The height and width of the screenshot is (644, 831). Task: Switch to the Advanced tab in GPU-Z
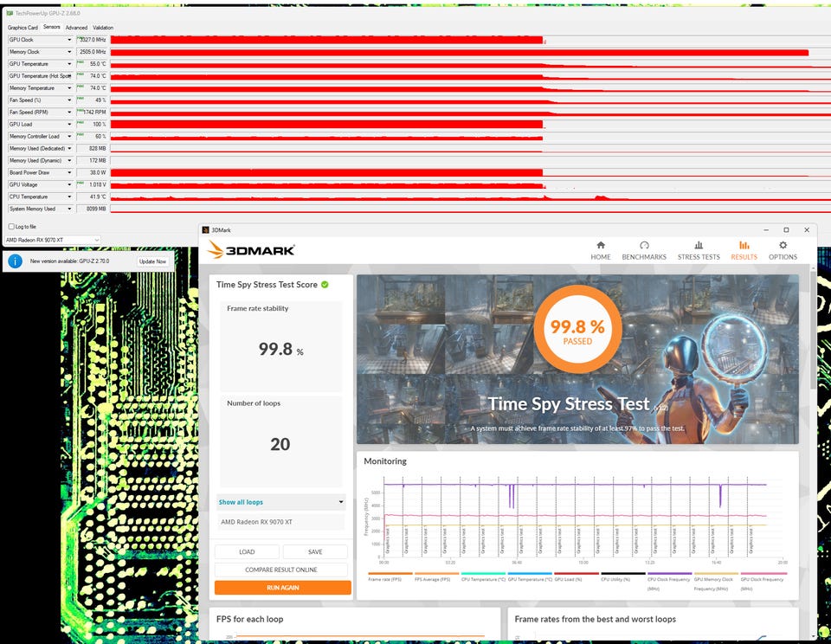(x=76, y=28)
